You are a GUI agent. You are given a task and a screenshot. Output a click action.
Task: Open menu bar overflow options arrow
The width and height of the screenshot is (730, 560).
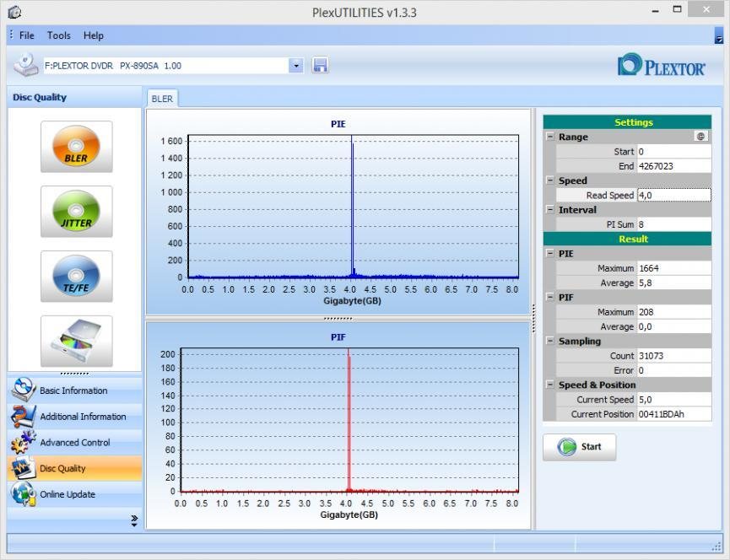718,35
